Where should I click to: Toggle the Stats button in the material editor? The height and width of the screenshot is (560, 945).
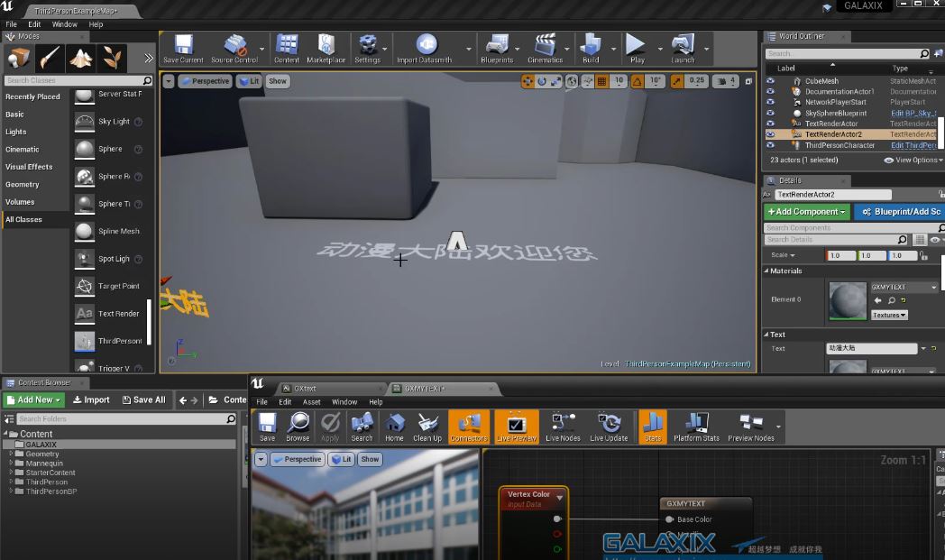653,427
